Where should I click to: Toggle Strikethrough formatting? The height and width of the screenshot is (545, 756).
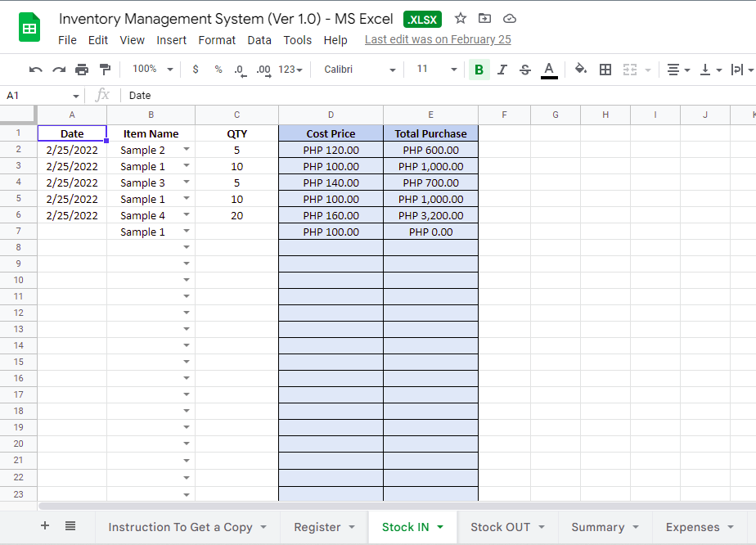point(525,70)
